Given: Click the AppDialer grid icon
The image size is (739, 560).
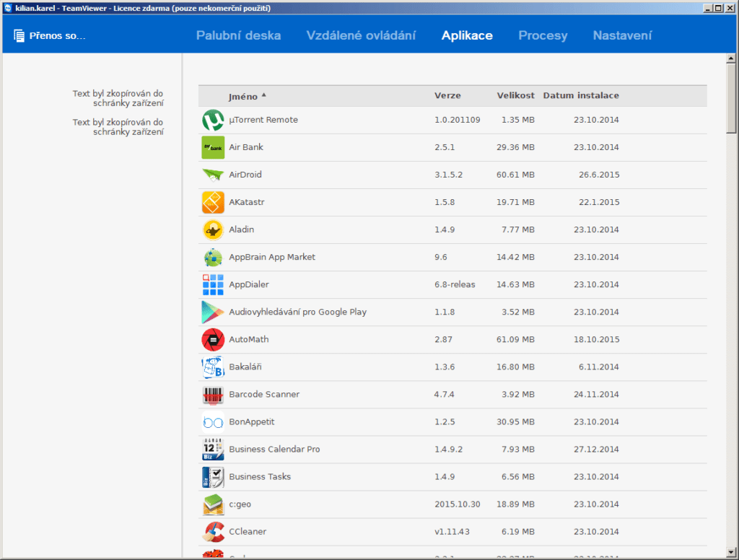Looking at the screenshot, I should 213,285.
